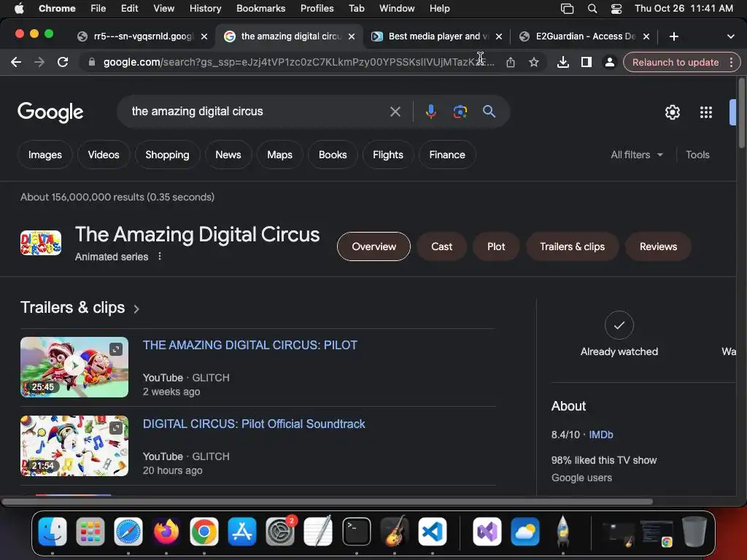Screen dimensions: 747x560
Task: Open macOS Control Center icon
Action: click(x=616, y=9)
